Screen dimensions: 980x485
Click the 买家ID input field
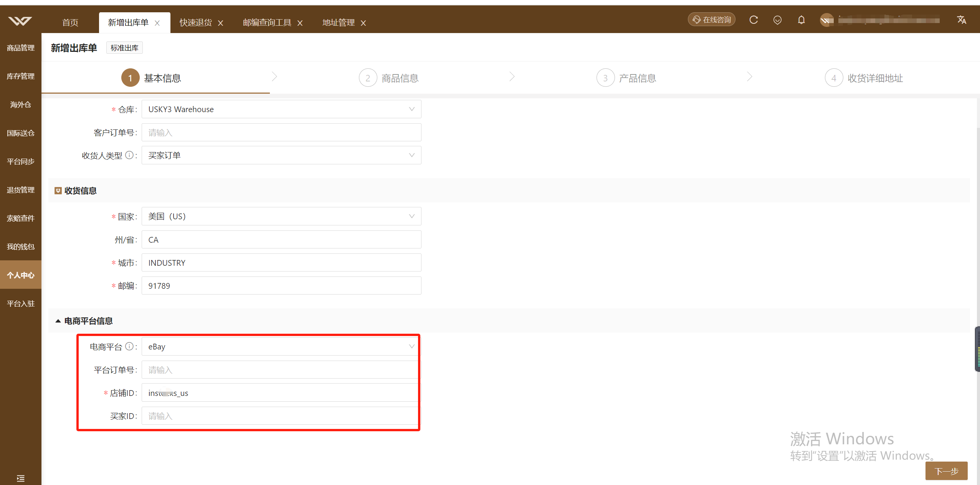pyautogui.click(x=281, y=415)
